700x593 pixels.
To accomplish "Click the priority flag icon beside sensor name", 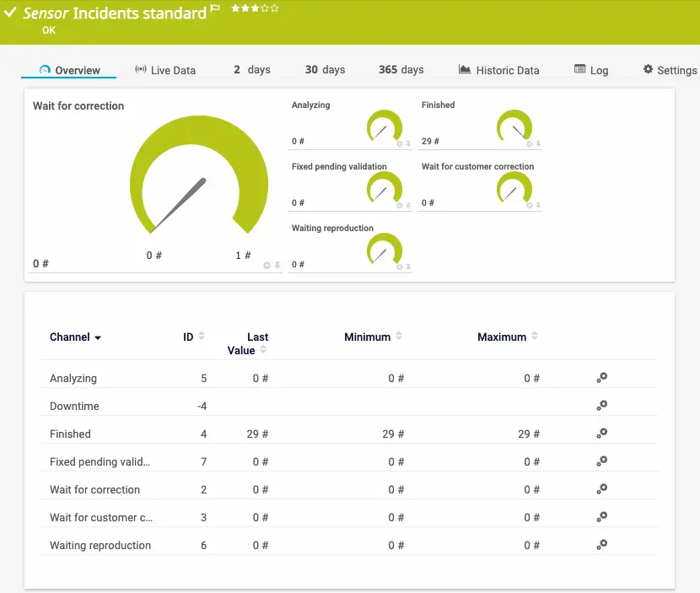I will (215, 10).
